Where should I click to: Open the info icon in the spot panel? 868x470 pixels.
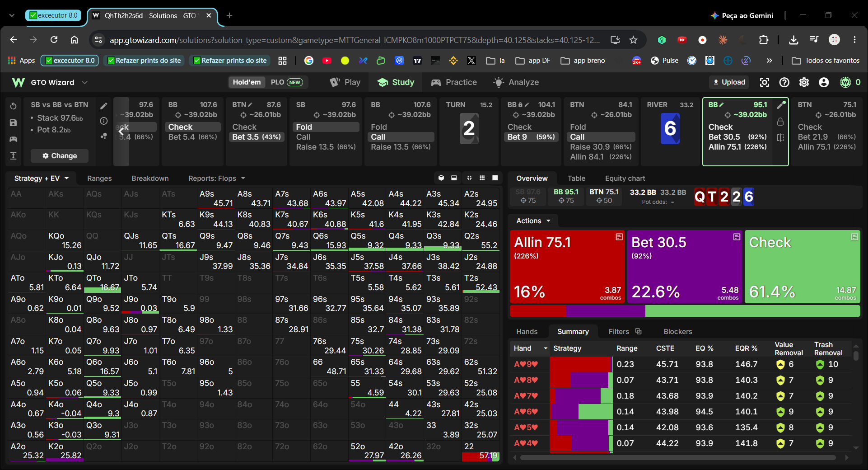pyautogui.click(x=103, y=121)
